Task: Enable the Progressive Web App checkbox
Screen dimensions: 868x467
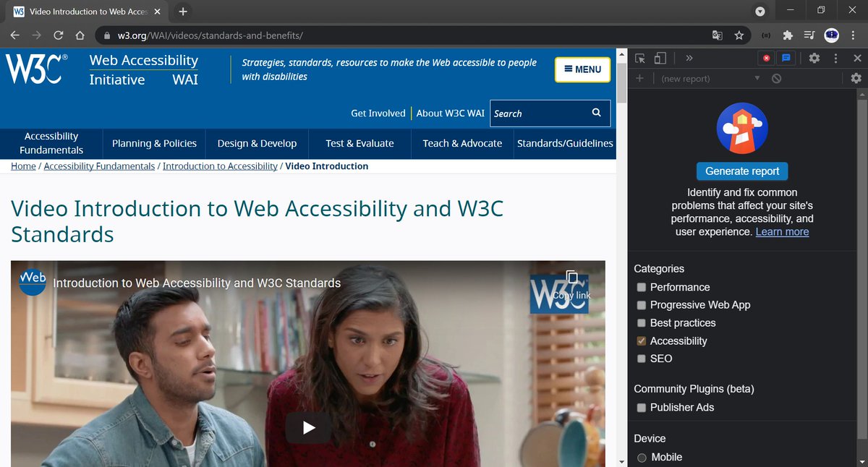Action: (x=642, y=305)
